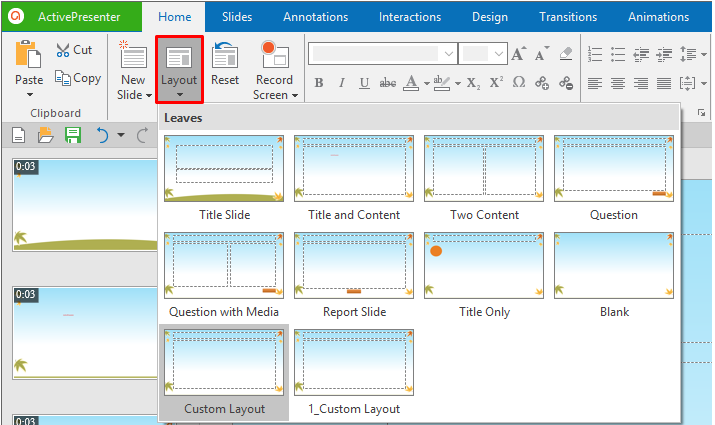This screenshot has width=715, height=425.
Task: Apply strikethrough formatting
Action: click(x=388, y=83)
